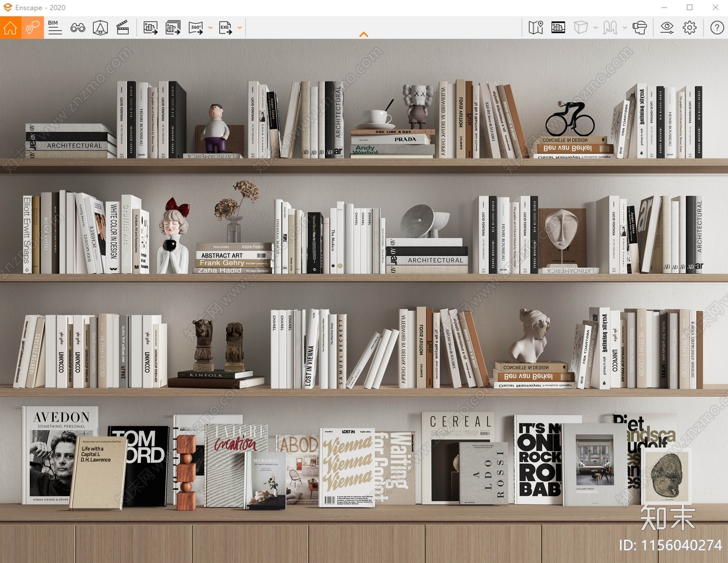
Task: Click the greyed-out view mode cube icon
Action: click(x=581, y=28)
